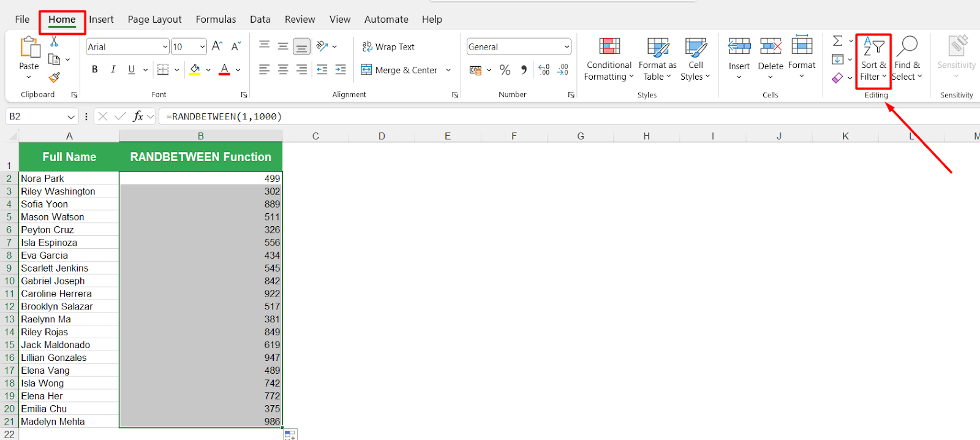Open the Borders dropdown arrow
Screen dimensions: 980x440
pos(177,70)
